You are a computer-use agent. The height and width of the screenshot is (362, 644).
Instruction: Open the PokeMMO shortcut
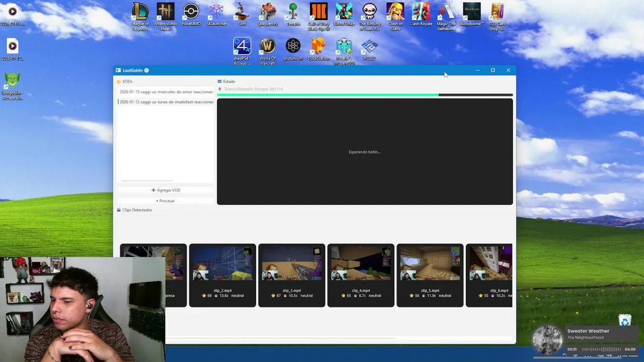point(191,14)
